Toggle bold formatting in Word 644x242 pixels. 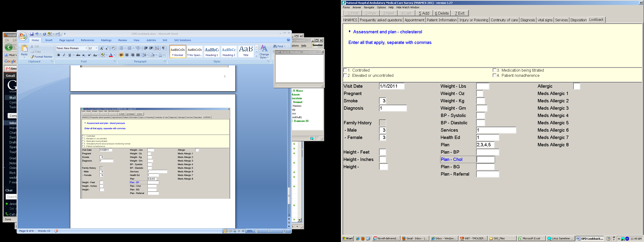click(58, 55)
